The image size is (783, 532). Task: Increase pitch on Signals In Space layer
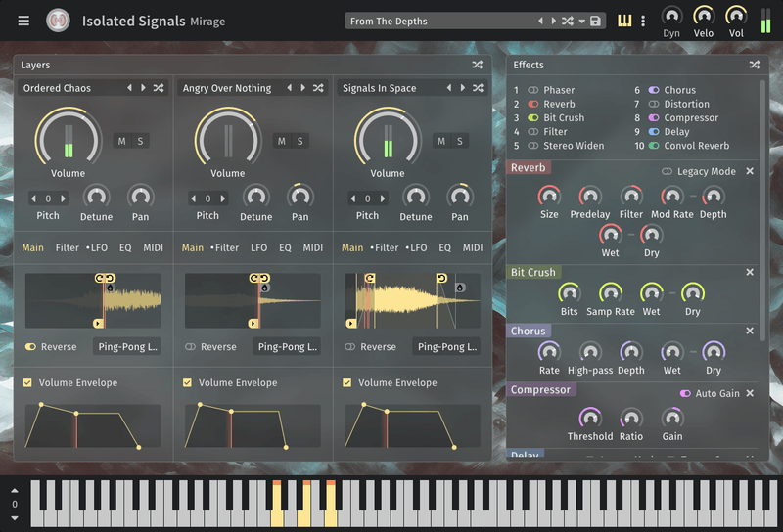tap(383, 199)
